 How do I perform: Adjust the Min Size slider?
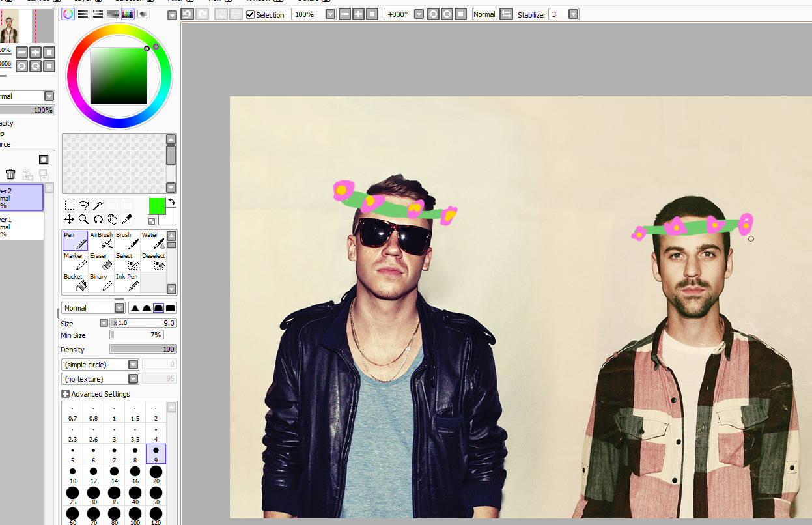point(137,335)
